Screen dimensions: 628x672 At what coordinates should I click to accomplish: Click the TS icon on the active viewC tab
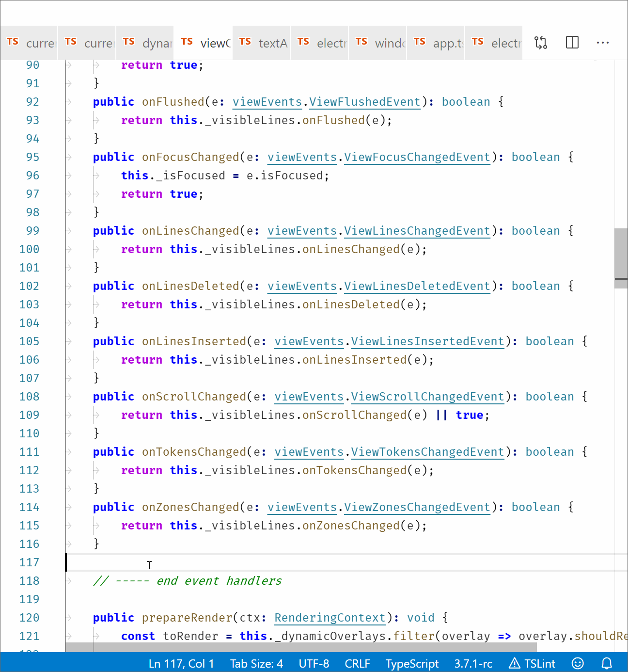click(x=187, y=42)
